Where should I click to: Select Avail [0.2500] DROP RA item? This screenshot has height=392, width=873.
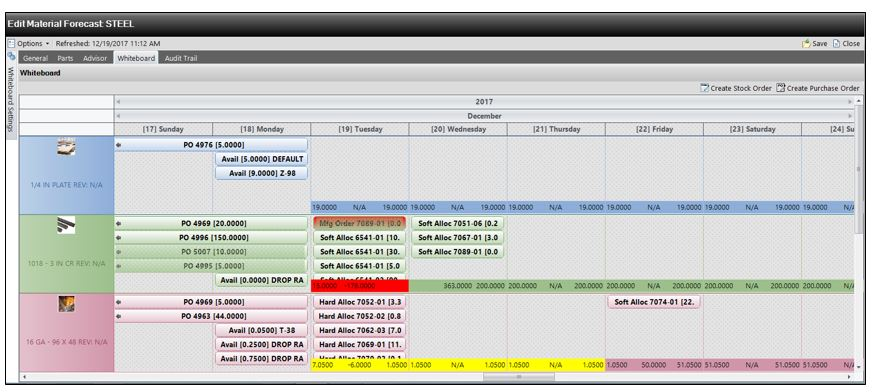[262, 345]
